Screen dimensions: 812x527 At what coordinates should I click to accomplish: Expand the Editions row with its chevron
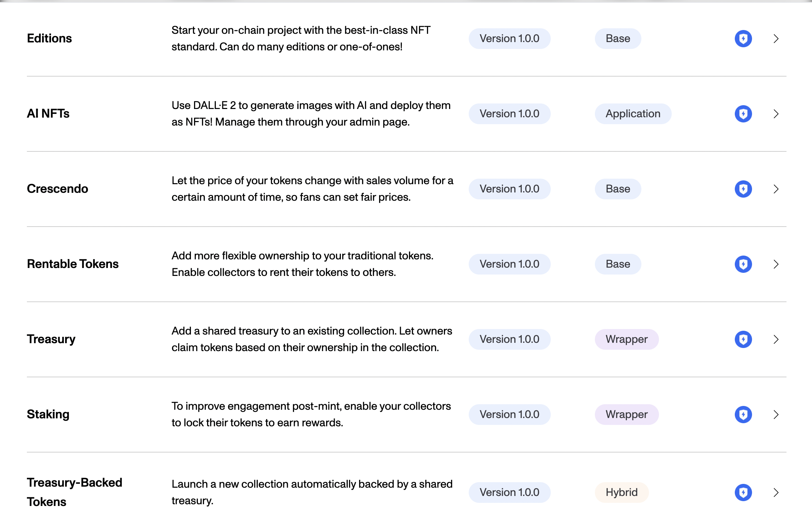point(776,39)
